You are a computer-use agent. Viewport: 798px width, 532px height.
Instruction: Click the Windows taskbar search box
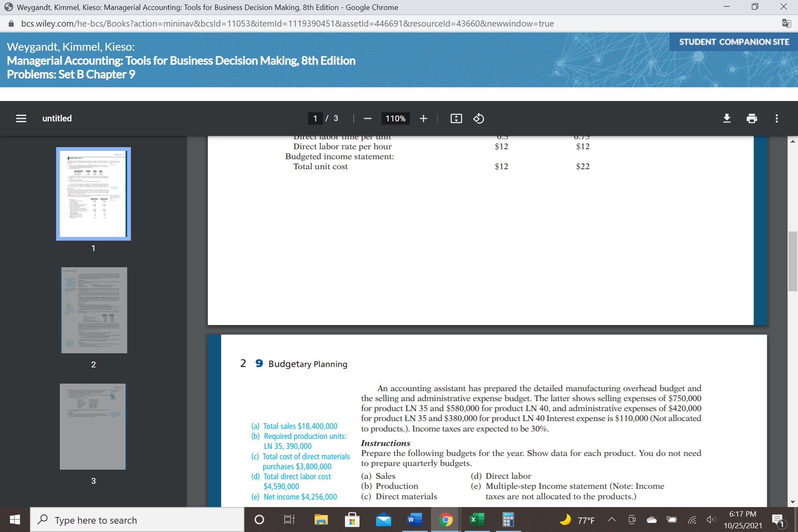(x=137, y=520)
